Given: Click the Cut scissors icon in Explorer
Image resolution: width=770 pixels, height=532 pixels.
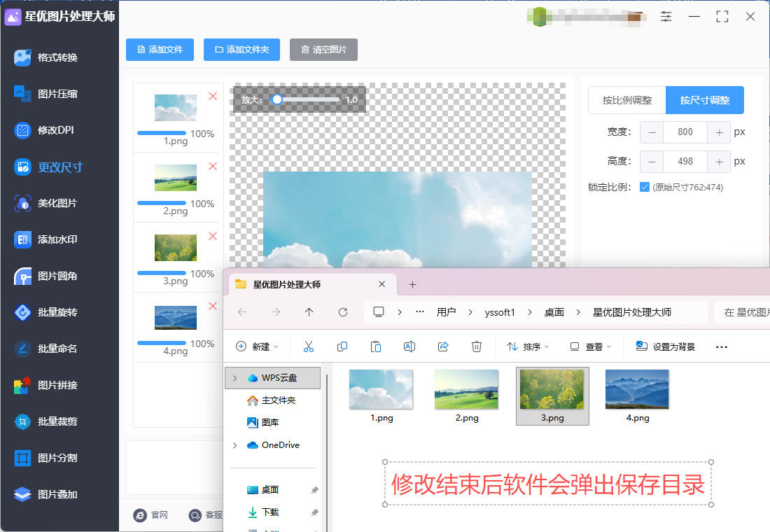Looking at the screenshot, I should 309,346.
